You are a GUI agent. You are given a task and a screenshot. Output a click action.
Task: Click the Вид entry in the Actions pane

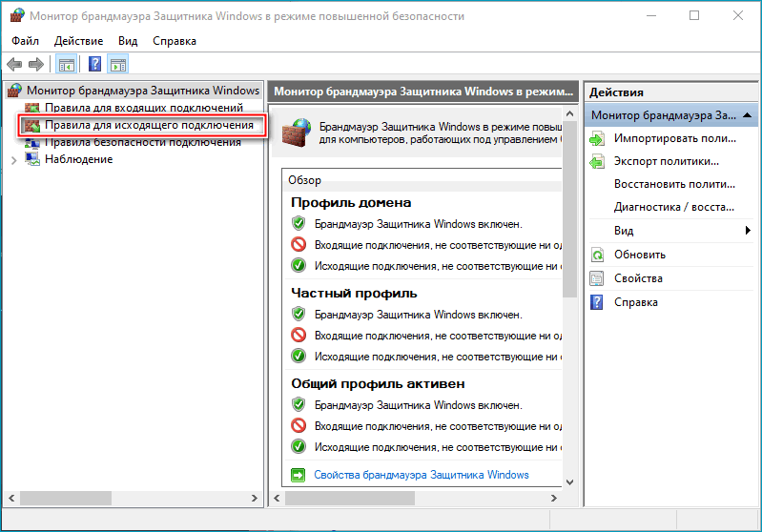click(624, 231)
